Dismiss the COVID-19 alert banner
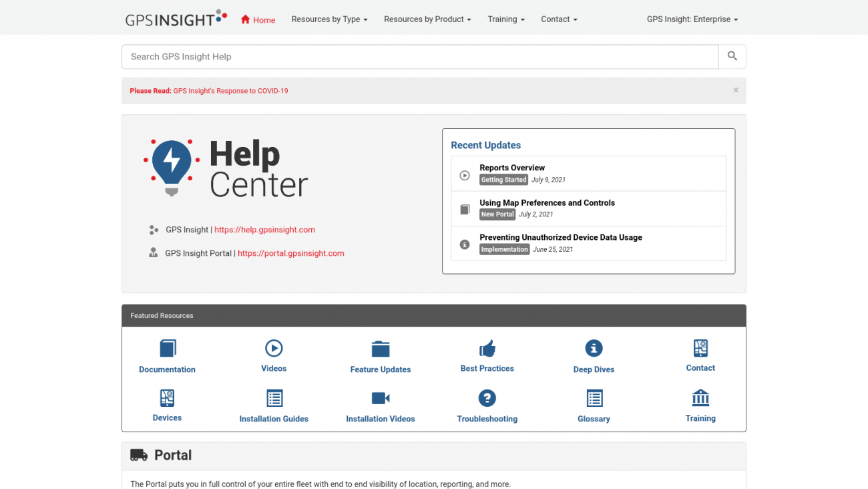Screen dimensions: 868x489 point(735,90)
